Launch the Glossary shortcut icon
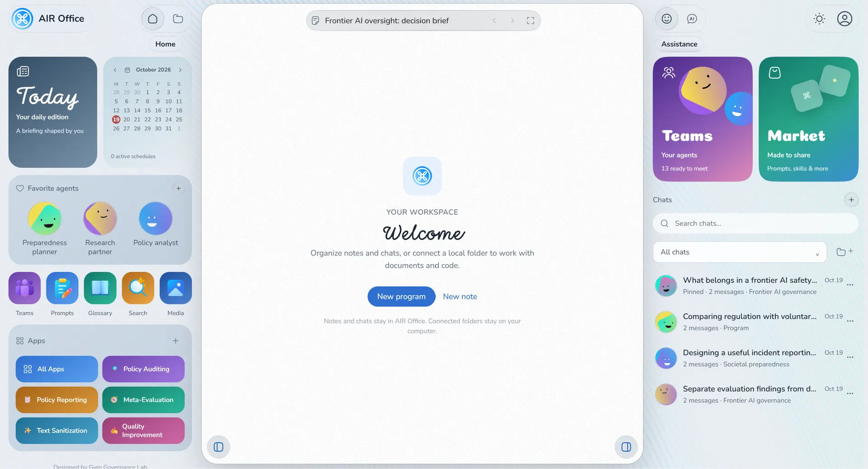The image size is (868, 469). [x=100, y=288]
